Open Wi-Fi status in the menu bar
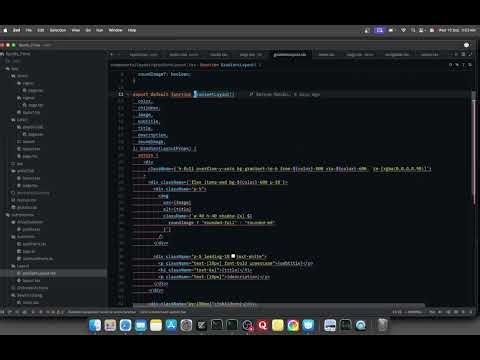This screenshot has height=360, width=480. point(403,30)
